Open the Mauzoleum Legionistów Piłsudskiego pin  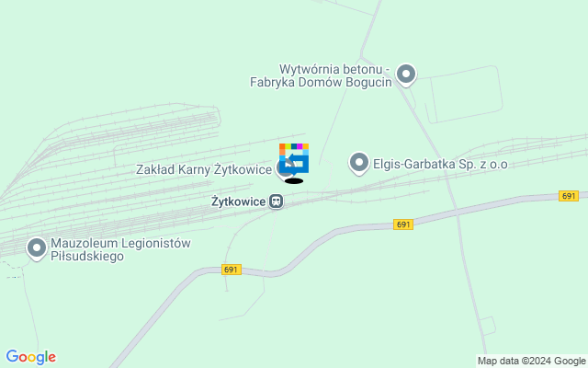tap(37, 248)
